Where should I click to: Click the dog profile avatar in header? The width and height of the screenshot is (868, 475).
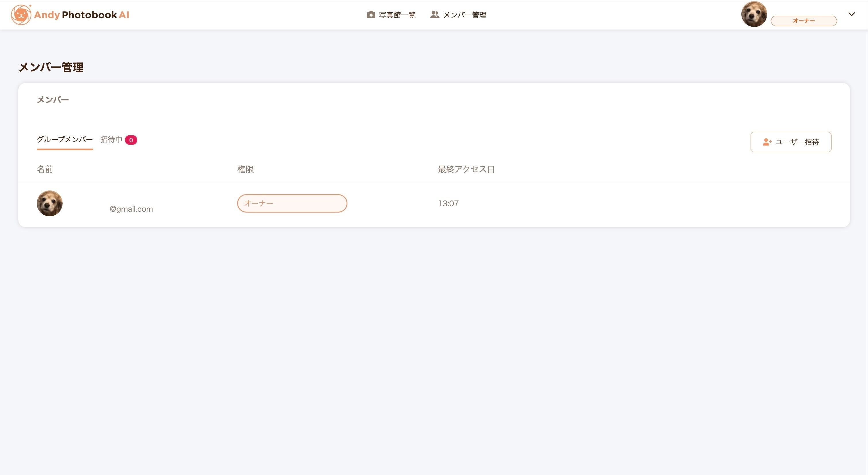pyautogui.click(x=754, y=14)
